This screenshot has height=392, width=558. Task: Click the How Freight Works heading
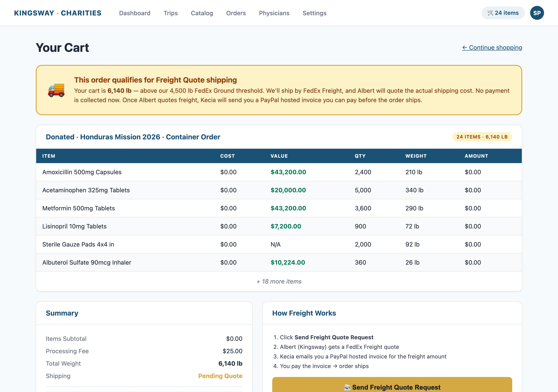(x=304, y=313)
